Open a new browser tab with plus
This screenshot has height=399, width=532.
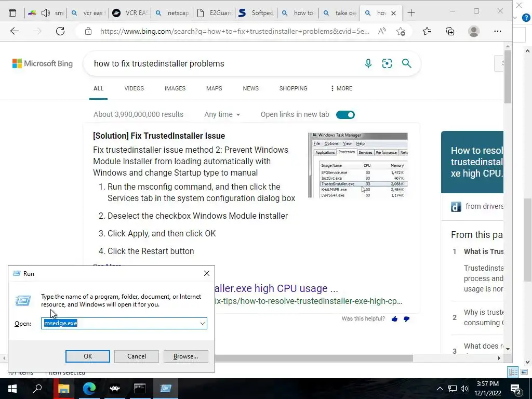click(x=411, y=13)
